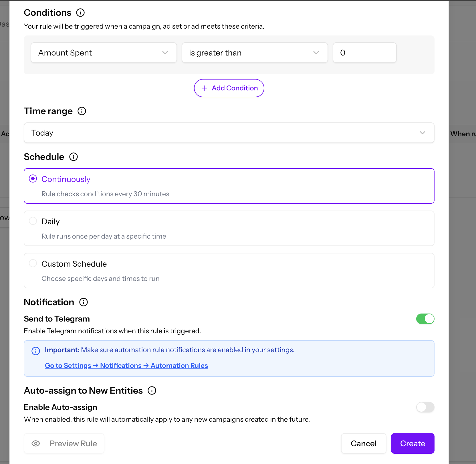The height and width of the screenshot is (464, 476).
Task: Click the plus icon in Add Condition
Action: 204,88
